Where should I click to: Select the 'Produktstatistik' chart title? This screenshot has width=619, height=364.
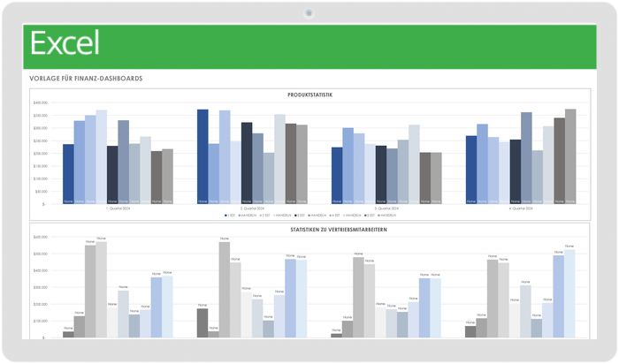(x=309, y=95)
